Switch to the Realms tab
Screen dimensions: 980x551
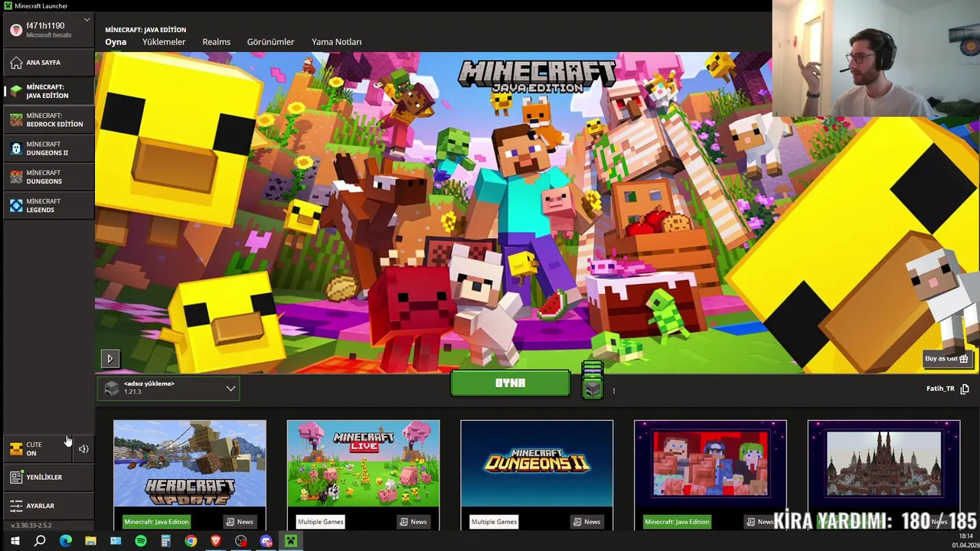coord(216,42)
